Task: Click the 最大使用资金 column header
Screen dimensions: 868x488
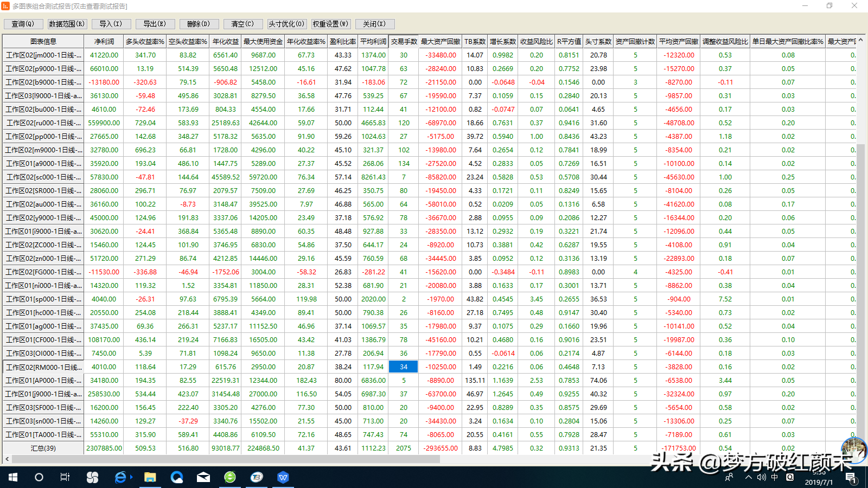Action: tap(263, 41)
